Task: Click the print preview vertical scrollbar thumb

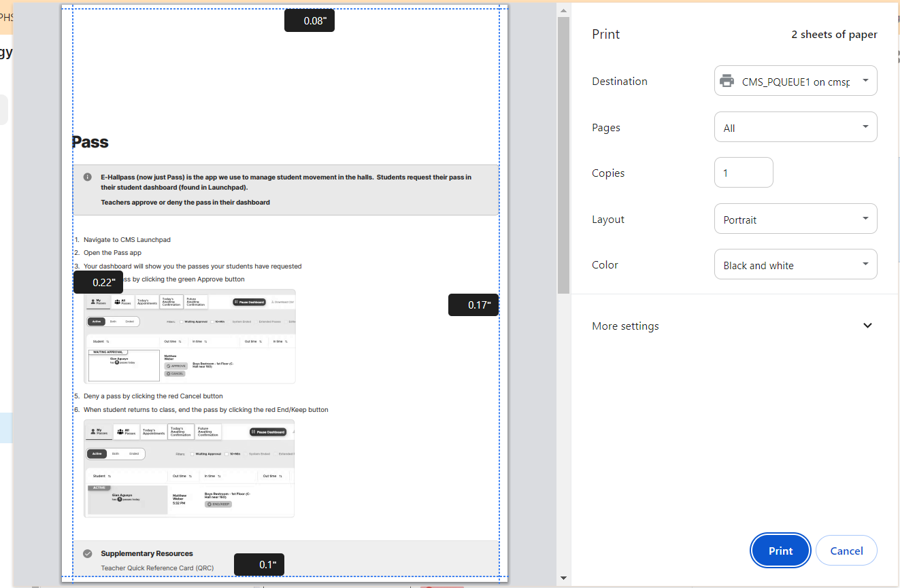Action: pos(563,155)
